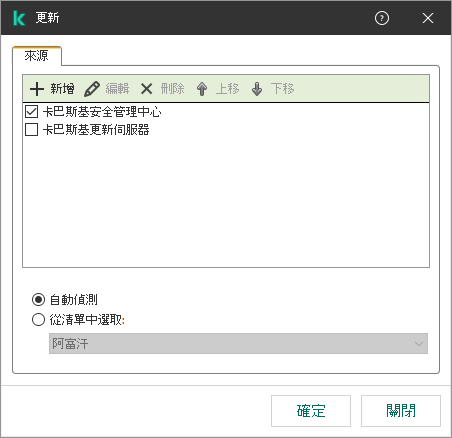Click the 上移 toolbar label

(227, 89)
